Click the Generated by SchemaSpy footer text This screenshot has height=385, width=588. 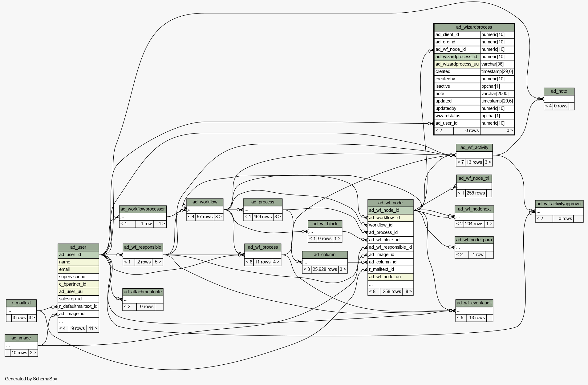[31, 379]
